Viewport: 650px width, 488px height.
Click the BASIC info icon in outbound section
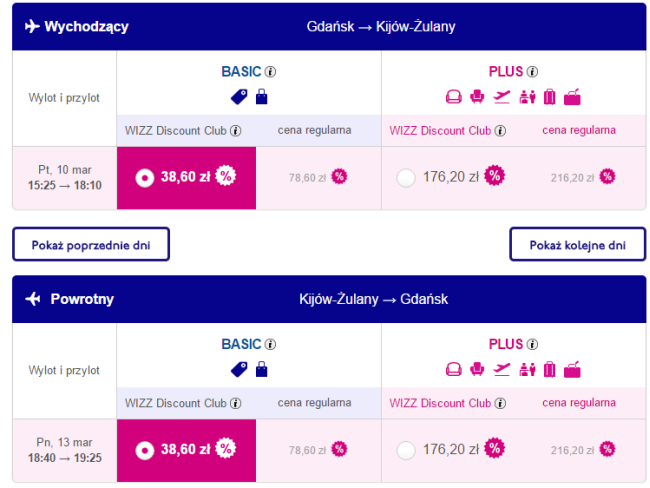pyautogui.click(x=270, y=72)
